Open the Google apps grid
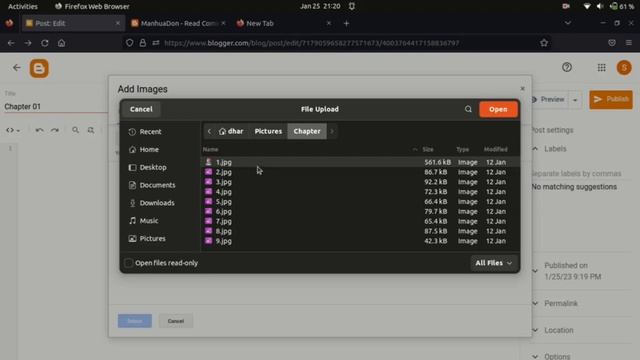The width and height of the screenshot is (640, 360). (x=601, y=68)
